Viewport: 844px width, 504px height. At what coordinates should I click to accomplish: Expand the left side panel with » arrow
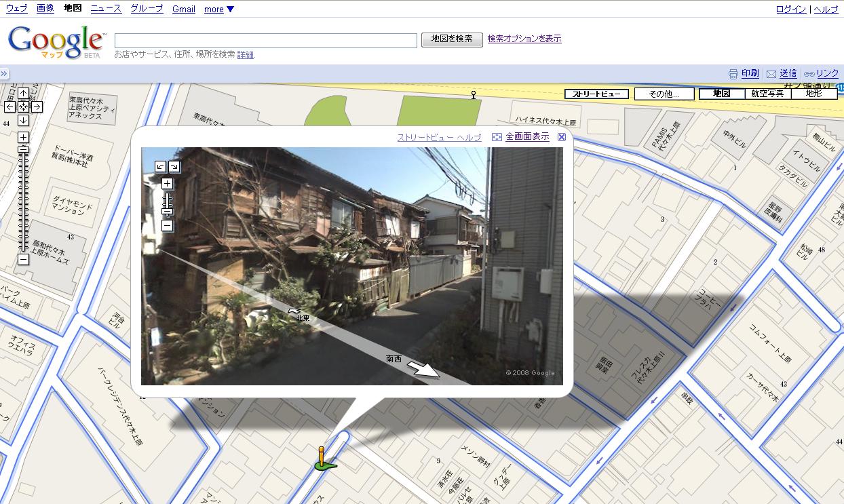point(4,73)
